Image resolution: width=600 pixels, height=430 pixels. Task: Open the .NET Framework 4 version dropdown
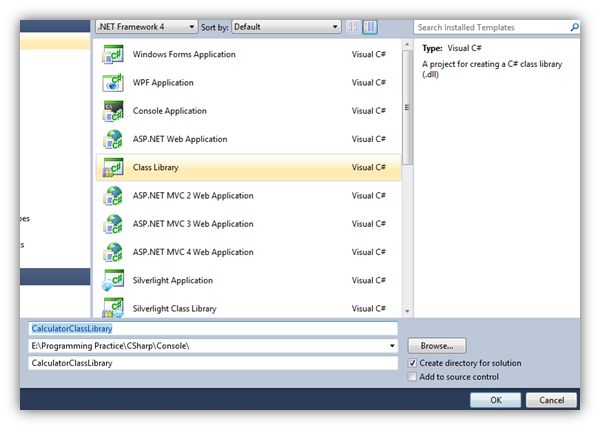coord(147,27)
